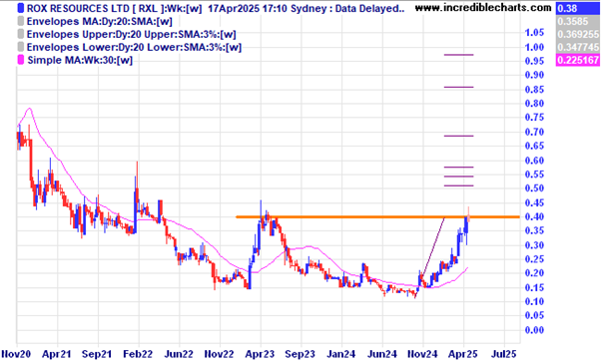
Task: Click the purple target line near 0.97
Action: pos(459,55)
